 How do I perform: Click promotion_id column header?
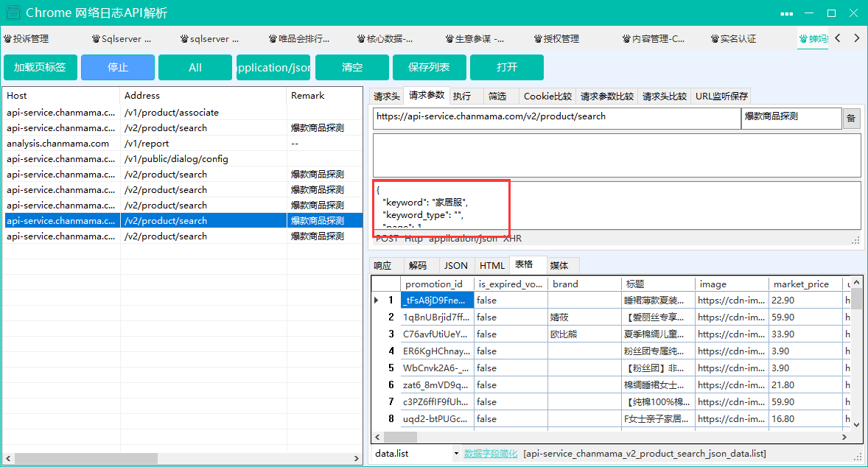click(438, 284)
